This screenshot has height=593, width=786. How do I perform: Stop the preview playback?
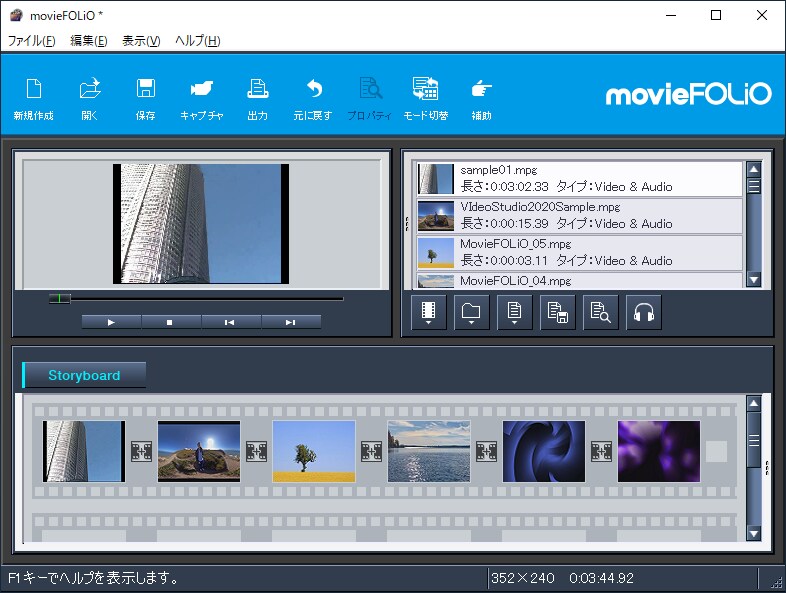point(171,322)
